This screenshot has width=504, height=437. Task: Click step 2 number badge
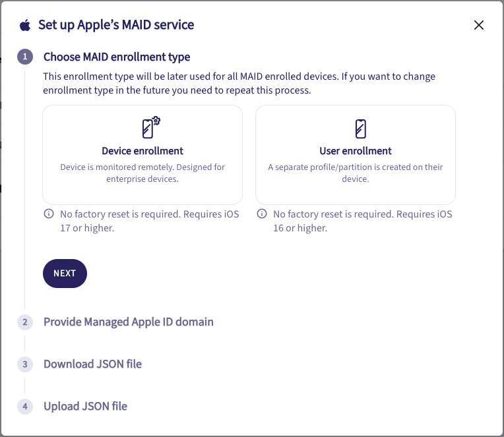25,322
